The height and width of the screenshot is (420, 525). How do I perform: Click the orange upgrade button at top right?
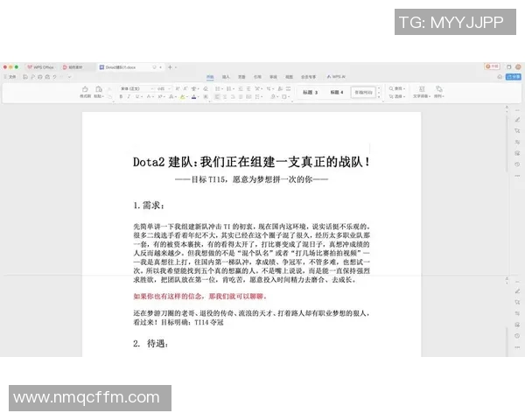coord(492,66)
